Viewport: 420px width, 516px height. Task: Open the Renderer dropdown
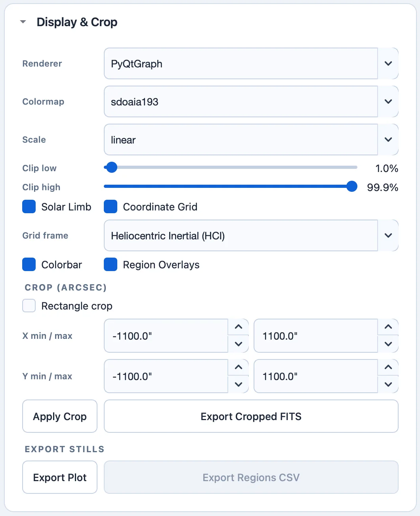point(251,64)
